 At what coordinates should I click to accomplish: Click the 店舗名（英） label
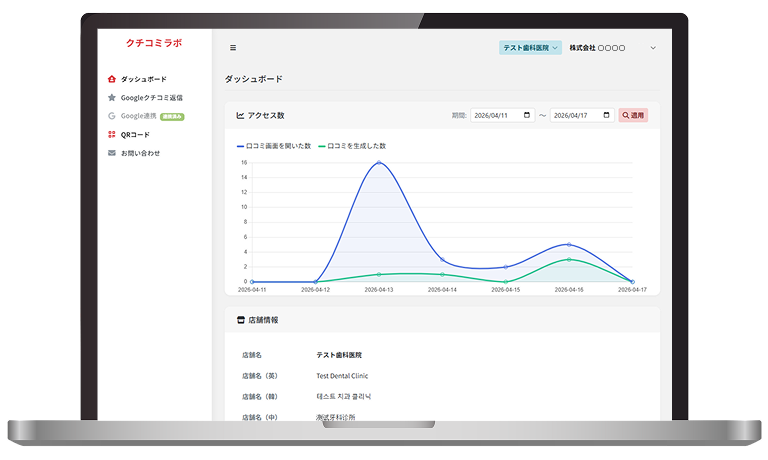tap(260, 376)
